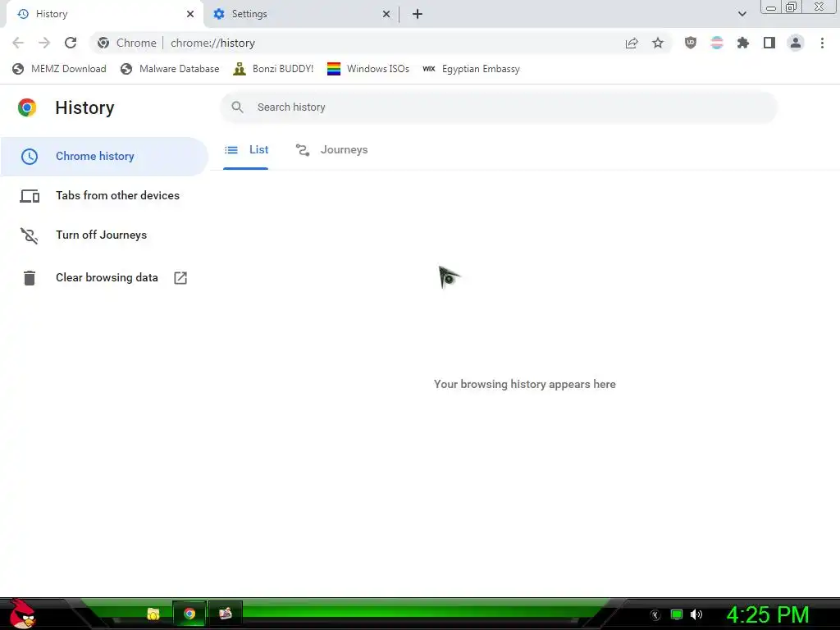The height and width of the screenshot is (630, 840).
Task: Open the MEMZ Download bookmark
Action: click(59, 69)
